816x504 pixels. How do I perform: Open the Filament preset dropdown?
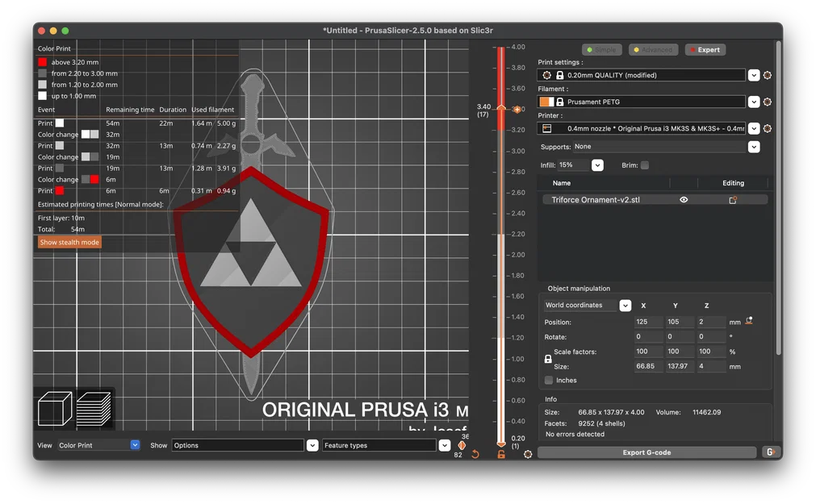[x=754, y=102]
